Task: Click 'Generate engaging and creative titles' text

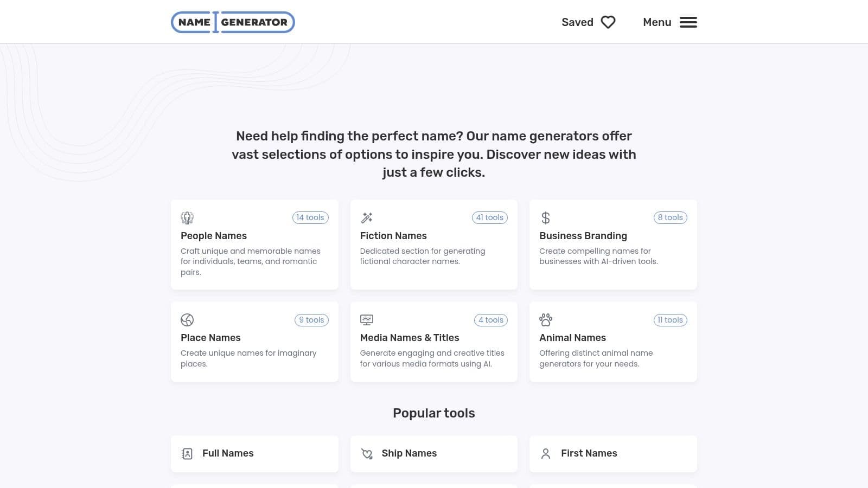Action: pyautogui.click(x=432, y=358)
